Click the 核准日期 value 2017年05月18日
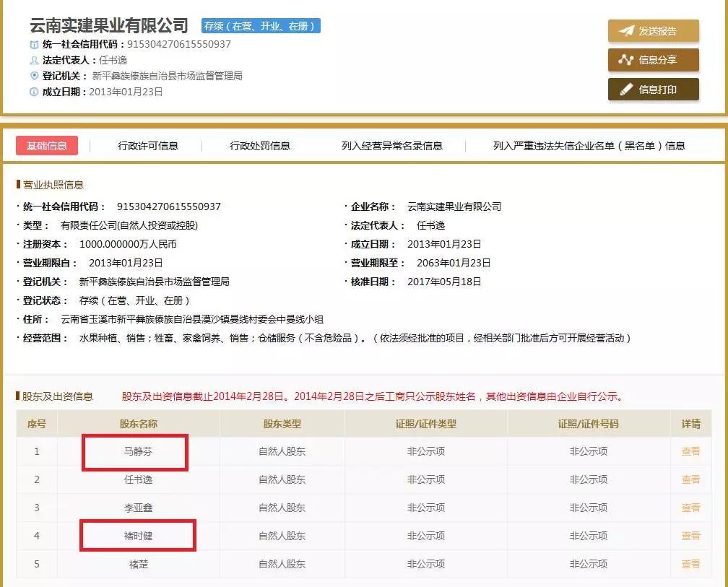This screenshot has width=728, height=587. (444, 282)
